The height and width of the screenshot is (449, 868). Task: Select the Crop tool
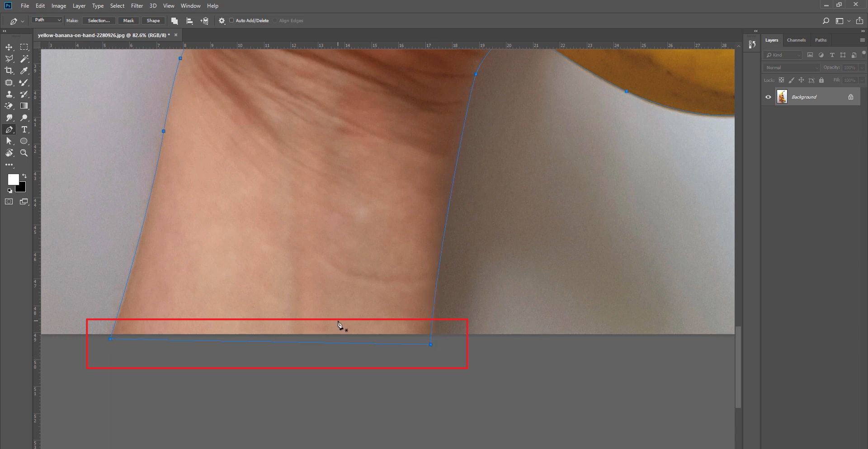pos(9,71)
